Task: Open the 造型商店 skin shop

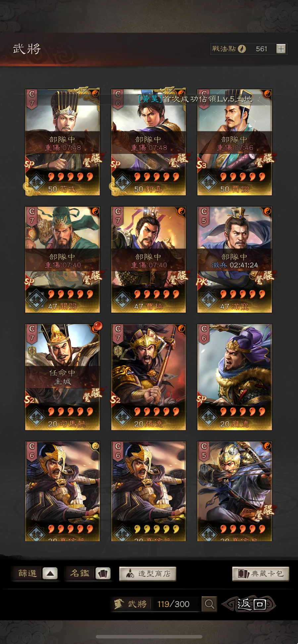Action: pos(148,574)
